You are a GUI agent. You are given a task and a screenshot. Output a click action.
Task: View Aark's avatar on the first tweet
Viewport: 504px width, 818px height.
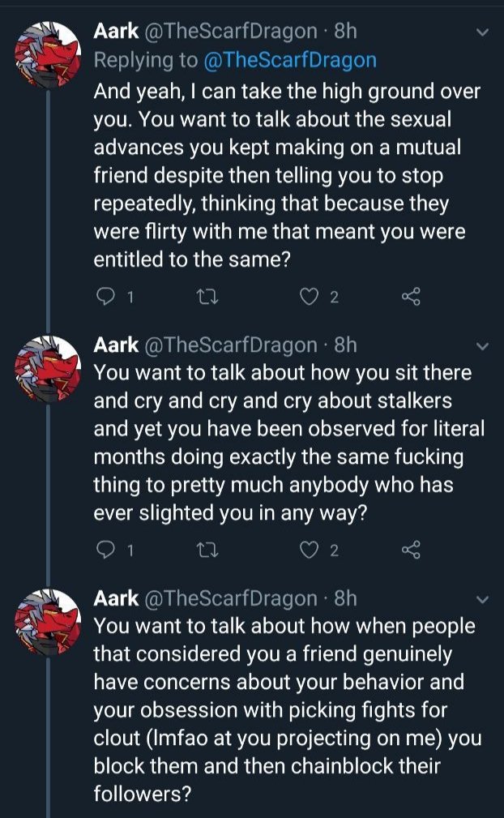tap(48, 55)
